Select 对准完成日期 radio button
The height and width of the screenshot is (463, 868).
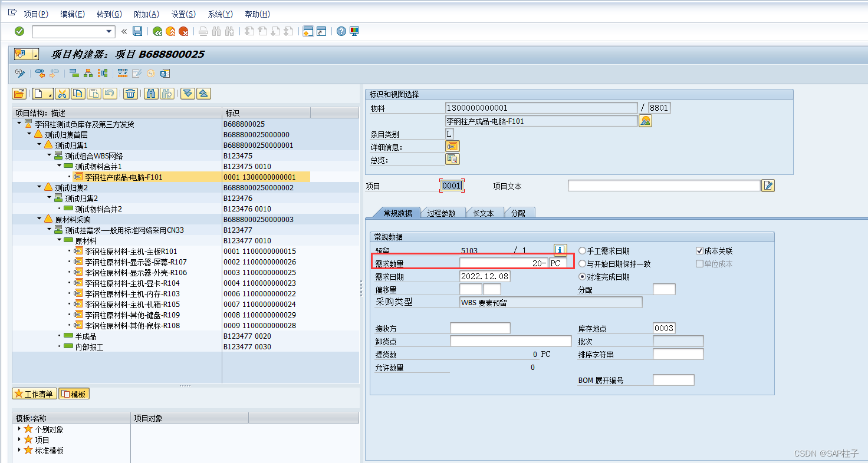(x=583, y=277)
